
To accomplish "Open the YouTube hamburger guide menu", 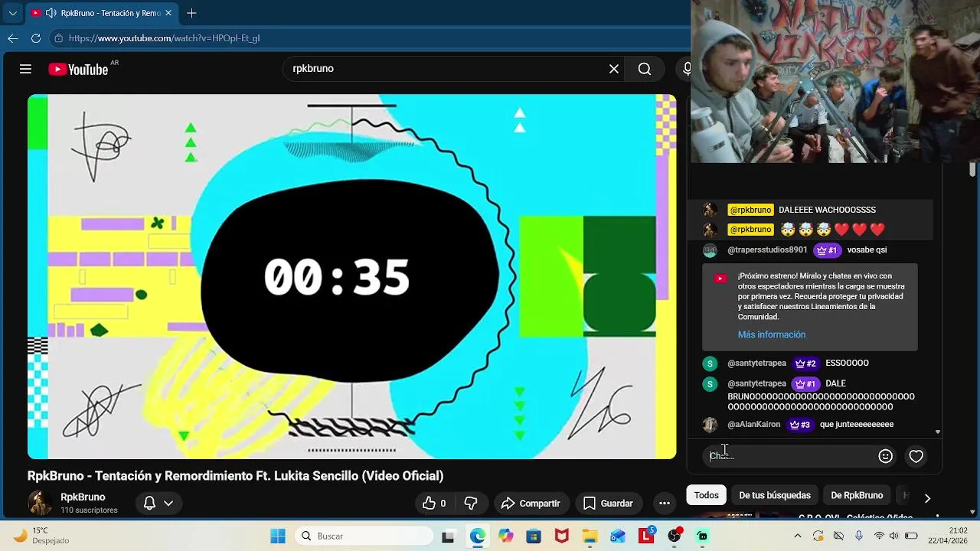I will tap(25, 69).
